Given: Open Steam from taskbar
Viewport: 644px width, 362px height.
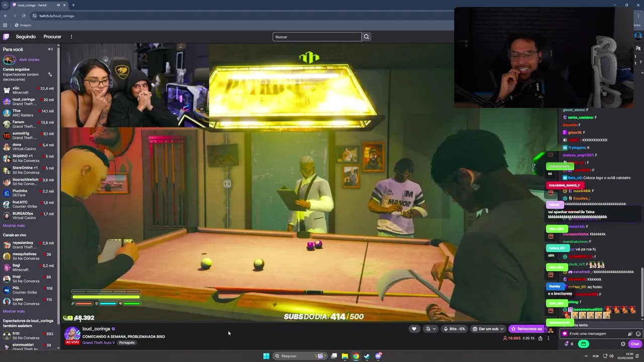Looking at the screenshot, I should [367, 356].
